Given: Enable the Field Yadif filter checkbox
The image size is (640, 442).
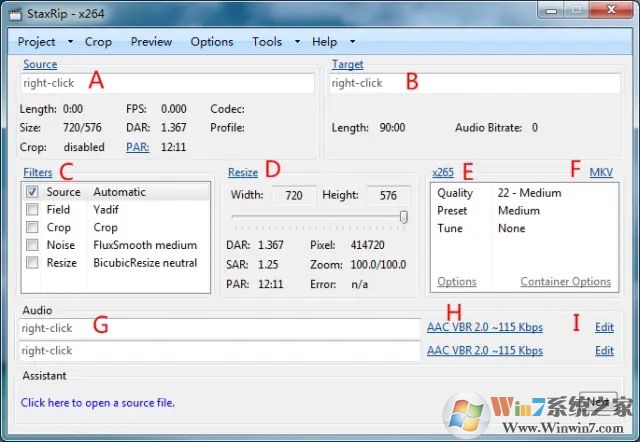Looking at the screenshot, I should (x=32, y=210).
